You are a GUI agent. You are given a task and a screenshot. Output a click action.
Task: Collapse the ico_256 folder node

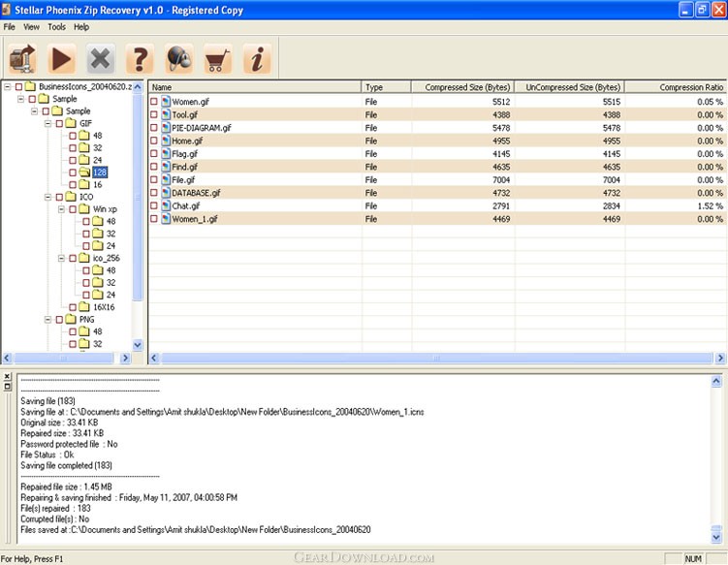(x=61, y=258)
